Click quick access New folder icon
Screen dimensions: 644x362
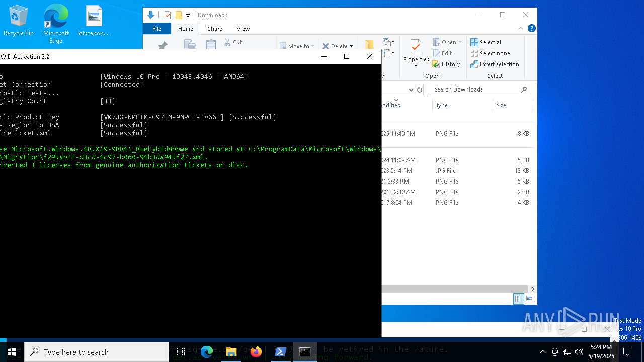click(179, 15)
